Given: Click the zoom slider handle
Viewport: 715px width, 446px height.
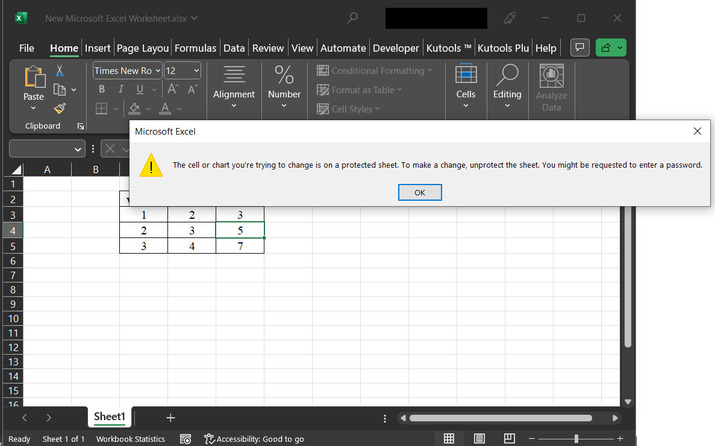Looking at the screenshot, I should (576, 438).
